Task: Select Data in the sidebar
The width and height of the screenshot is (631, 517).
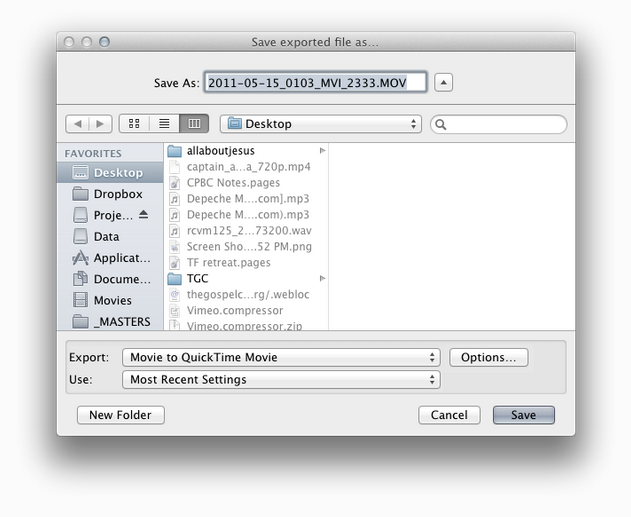Action: [x=110, y=237]
